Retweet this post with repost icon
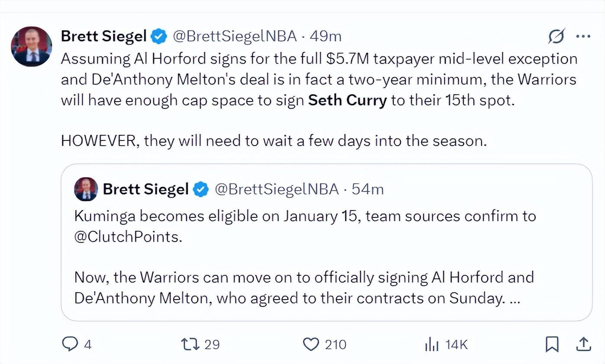Viewport: 605px width, 364px height. tap(190, 344)
